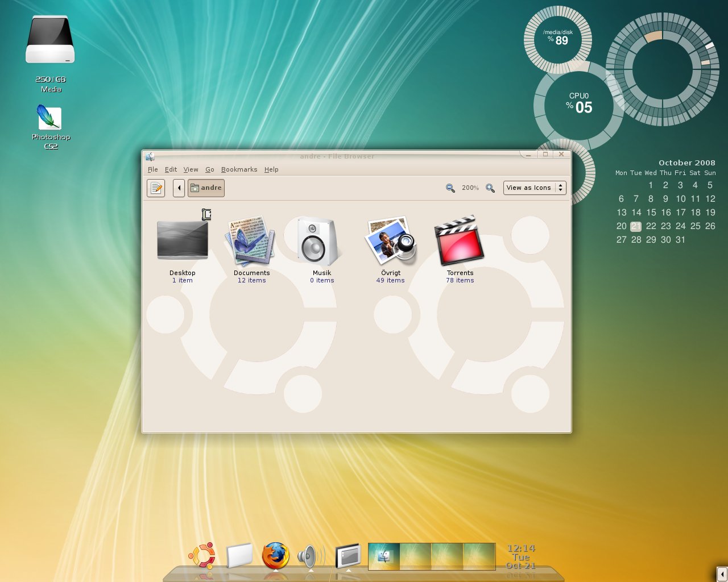Toggle the text location entry icon
The image size is (728, 582).
coord(156,188)
